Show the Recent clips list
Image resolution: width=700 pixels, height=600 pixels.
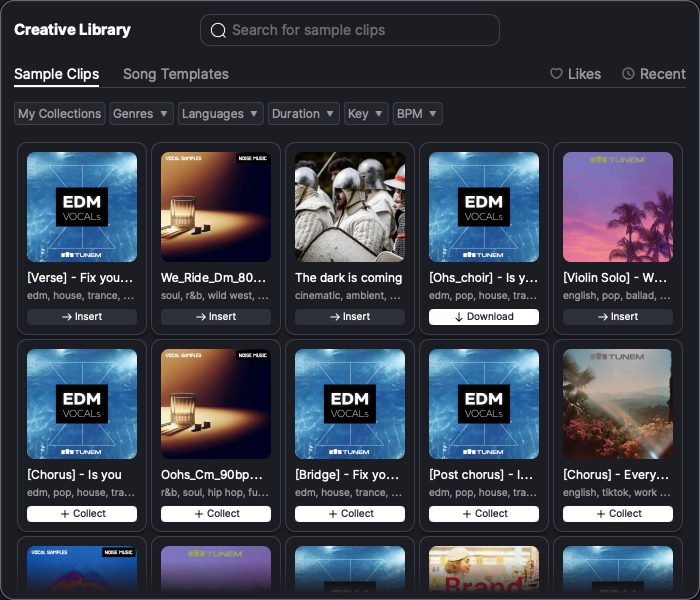pos(654,74)
